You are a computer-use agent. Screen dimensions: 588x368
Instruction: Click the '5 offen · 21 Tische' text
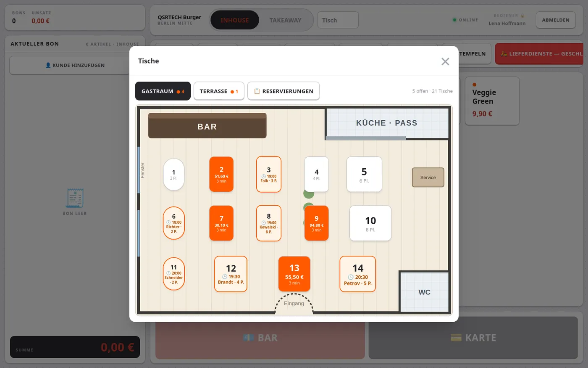click(x=433, y=91)
